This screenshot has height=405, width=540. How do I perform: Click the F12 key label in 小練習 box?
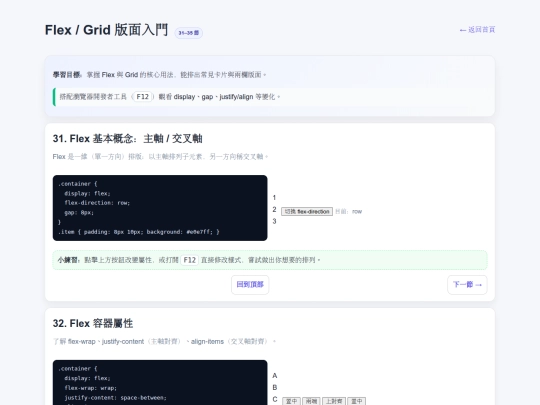[189, 260]
